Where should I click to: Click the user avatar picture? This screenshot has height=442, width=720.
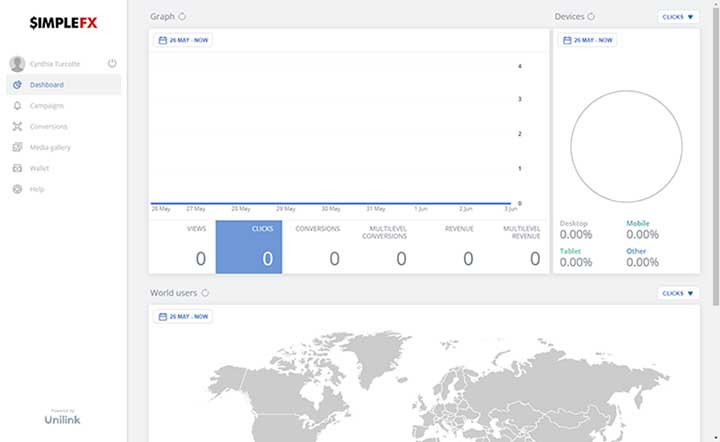(x=17, y=64)
